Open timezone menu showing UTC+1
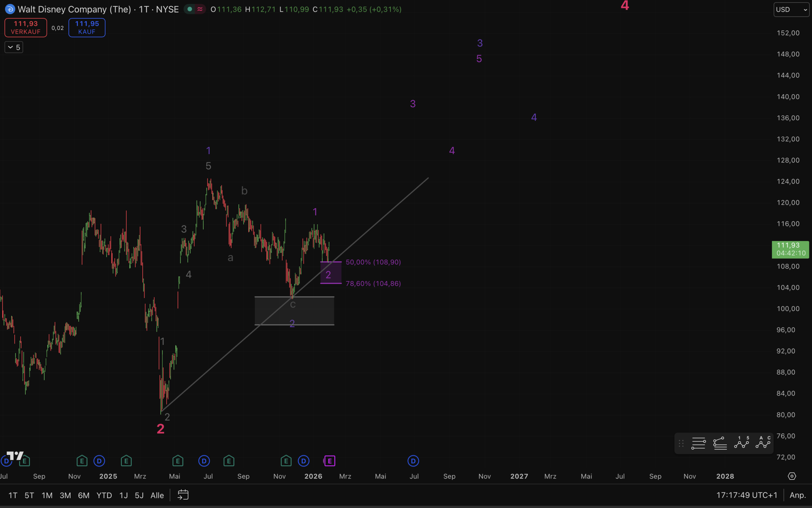 747,495
